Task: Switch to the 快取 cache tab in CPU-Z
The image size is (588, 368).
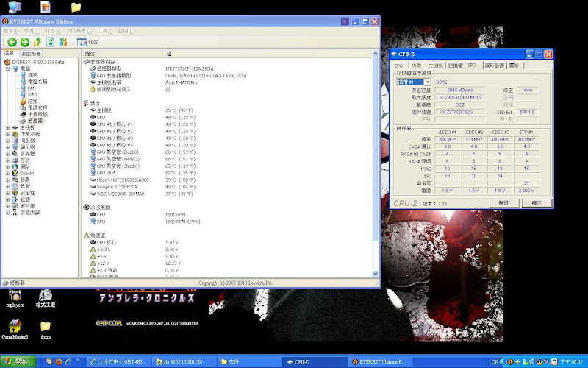Action: pos(416,66)
